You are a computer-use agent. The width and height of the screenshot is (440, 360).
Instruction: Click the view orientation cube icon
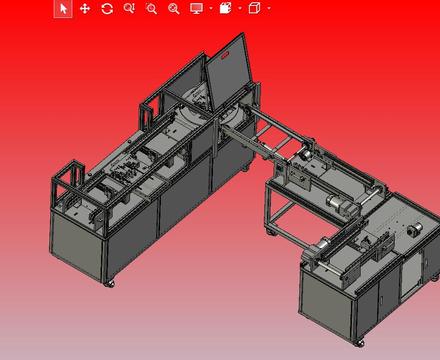[x=254, y=8]
